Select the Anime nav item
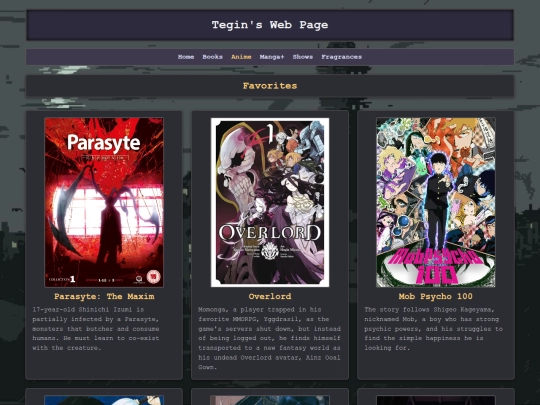The width and height of the screenshot is (540, 405). 241,57
